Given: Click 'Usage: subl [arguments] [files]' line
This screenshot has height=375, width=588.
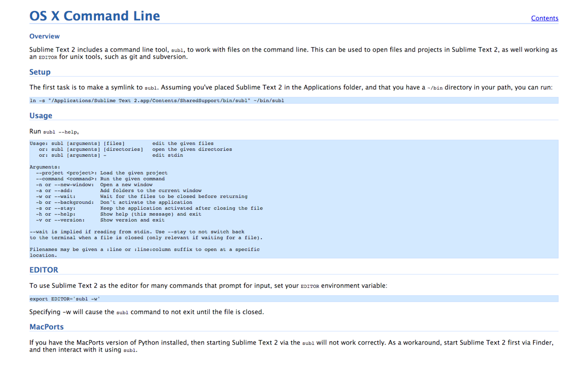Looking at the screenshot, I should coord(122,143).
